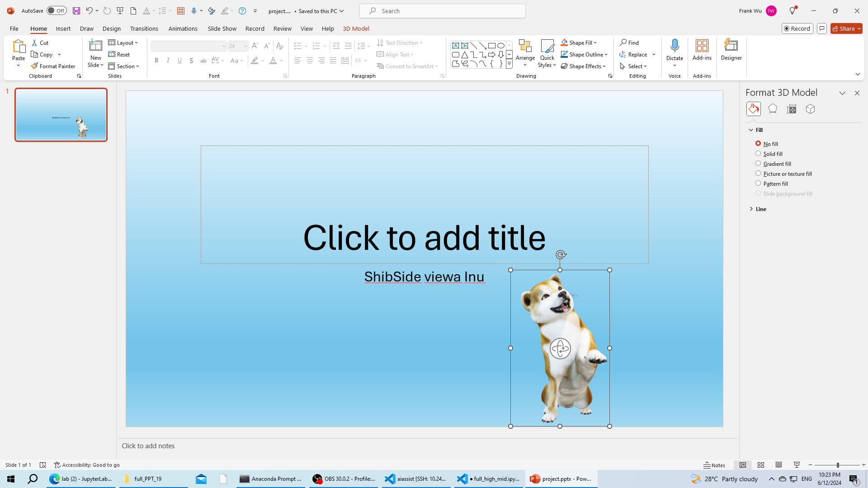Open the Effects tab in Format 3D Model pane

[773, 109]
